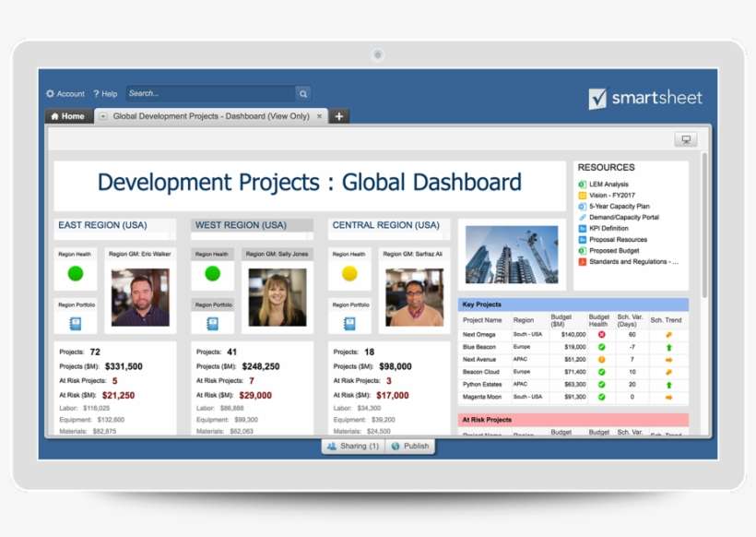Image resolution: width=756 pixels, height=537 pixels.
Task: Open the LEM Analysis resource icon
Action: click(x=582, y=184)
